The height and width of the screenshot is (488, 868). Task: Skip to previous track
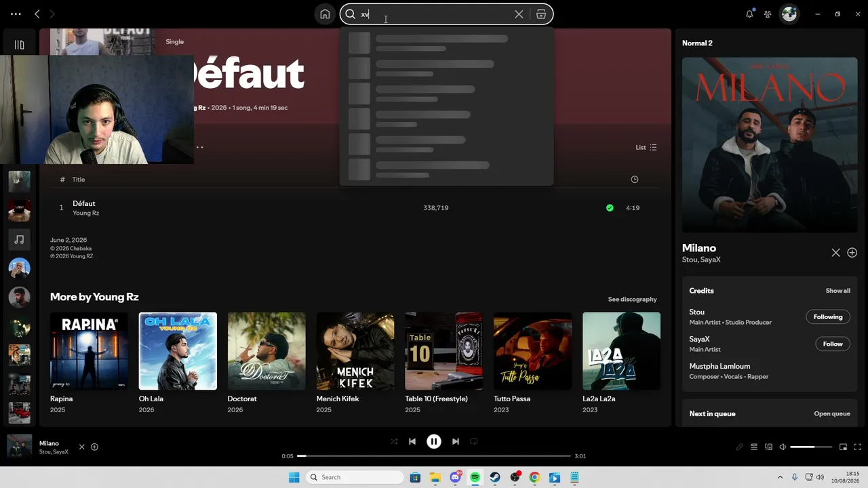[x=412, y=441]
